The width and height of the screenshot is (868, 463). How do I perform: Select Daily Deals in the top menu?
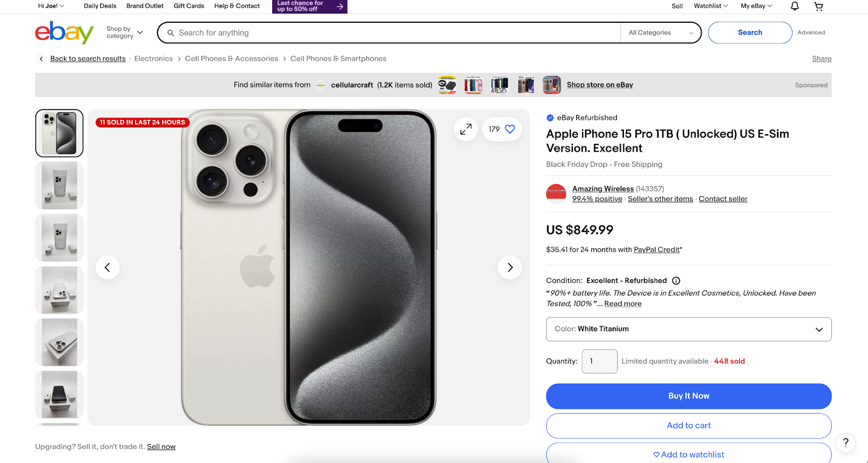coord(99,6)
